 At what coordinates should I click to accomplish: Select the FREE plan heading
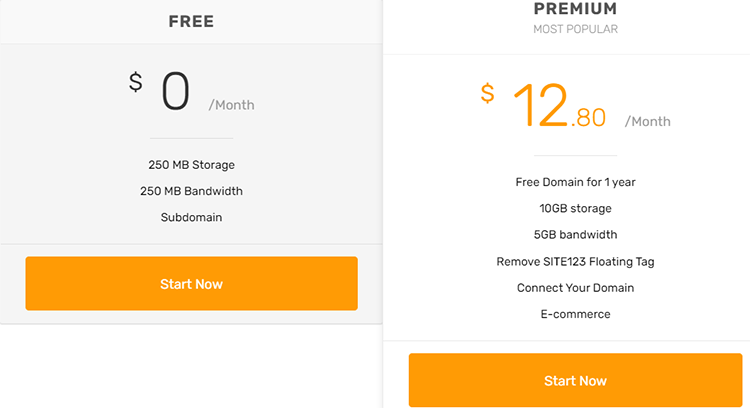tap(191, 21)
